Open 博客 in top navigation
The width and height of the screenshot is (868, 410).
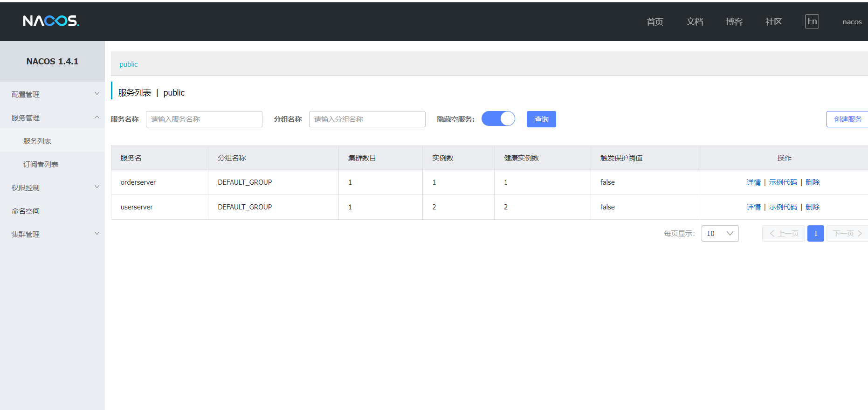pos(734,21)
